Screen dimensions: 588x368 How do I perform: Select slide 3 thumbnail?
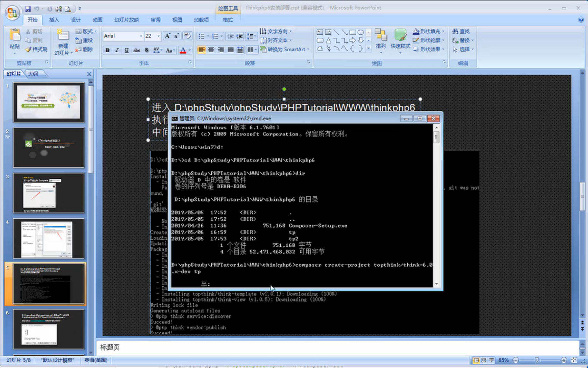click(x=49, y=193)
